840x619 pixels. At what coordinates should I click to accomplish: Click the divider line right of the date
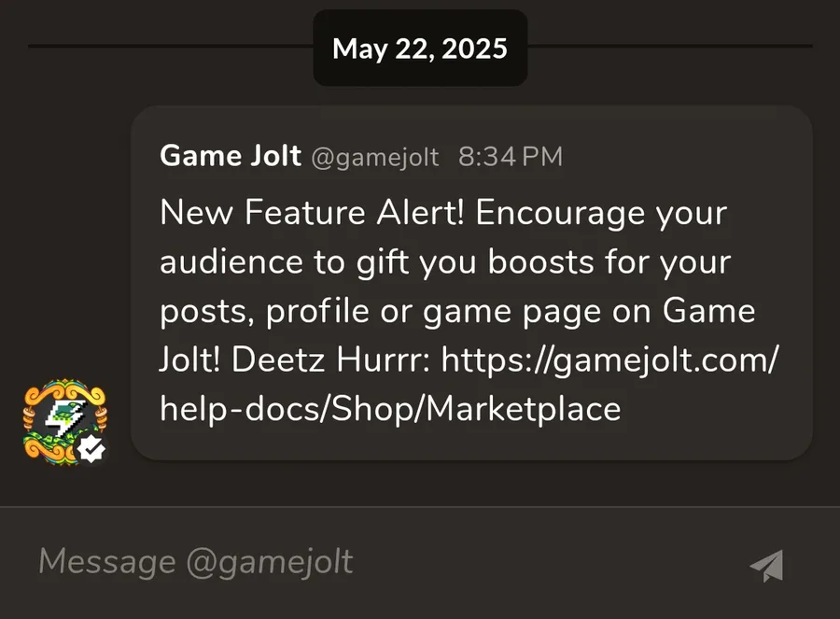[x=670, y=47]
